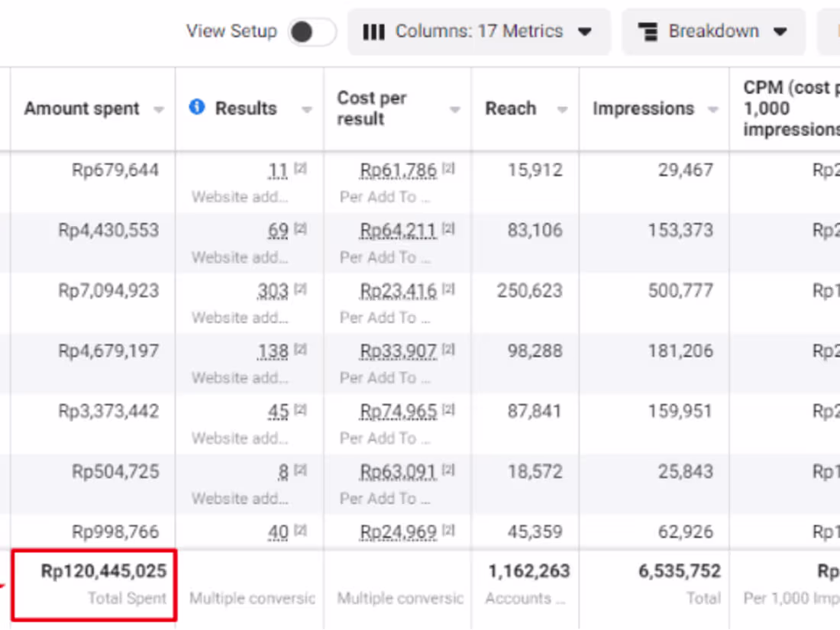Open Reach column dropdown arrow
Image resolution: width=840 pixels, height=630 pixels.
(x=562, y=110)
